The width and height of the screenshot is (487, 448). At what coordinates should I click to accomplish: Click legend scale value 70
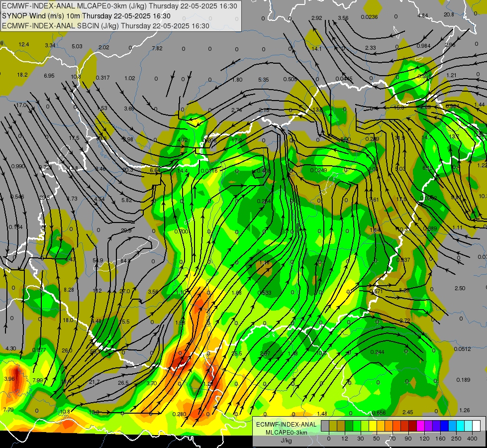click(392, 439)
